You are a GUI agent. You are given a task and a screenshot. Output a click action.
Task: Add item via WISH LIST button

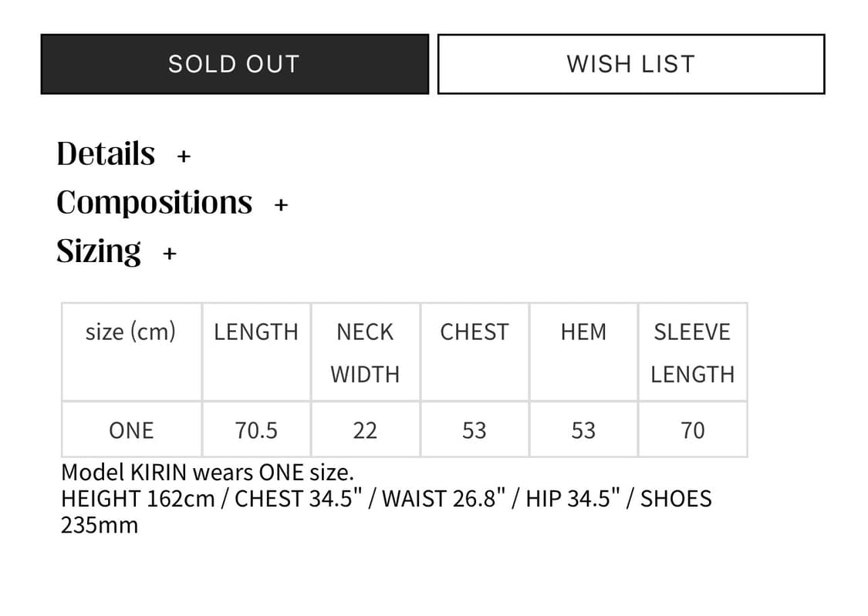pyautogui.click(x=630, y=64)
